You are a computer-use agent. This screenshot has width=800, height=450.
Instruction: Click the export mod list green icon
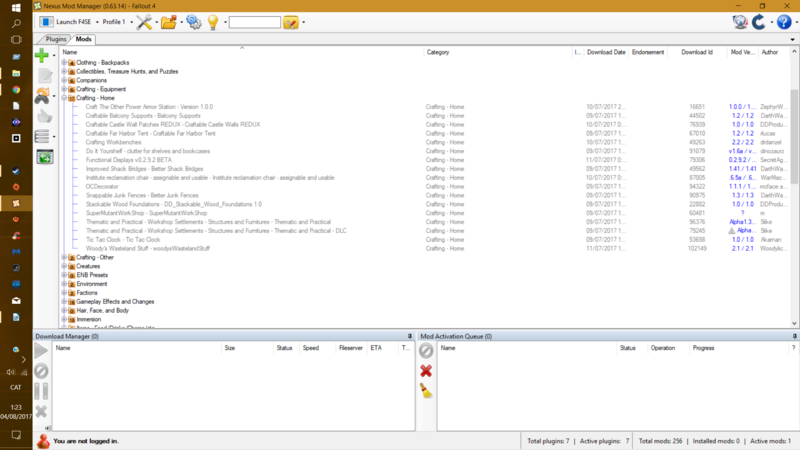[x=45, y=157]
